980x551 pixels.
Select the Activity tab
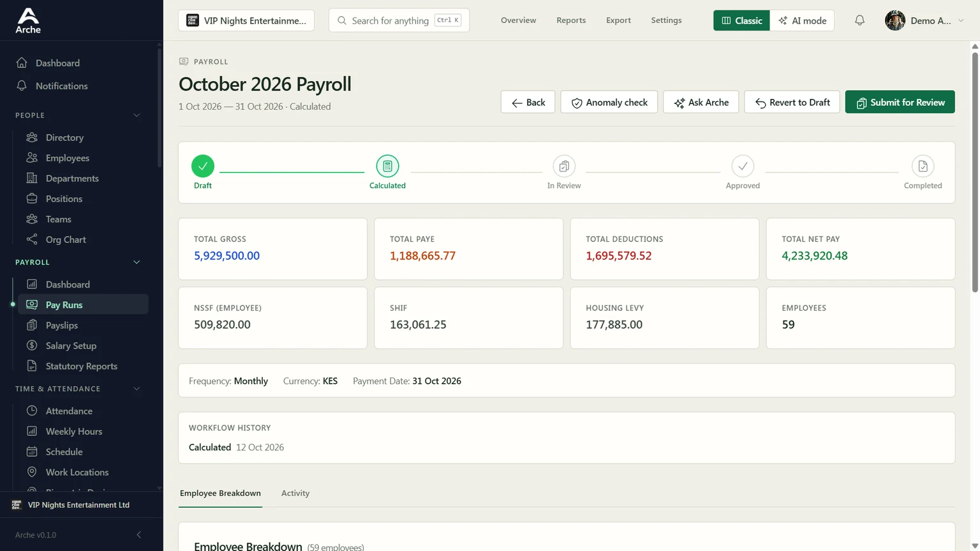click(295, 493)
